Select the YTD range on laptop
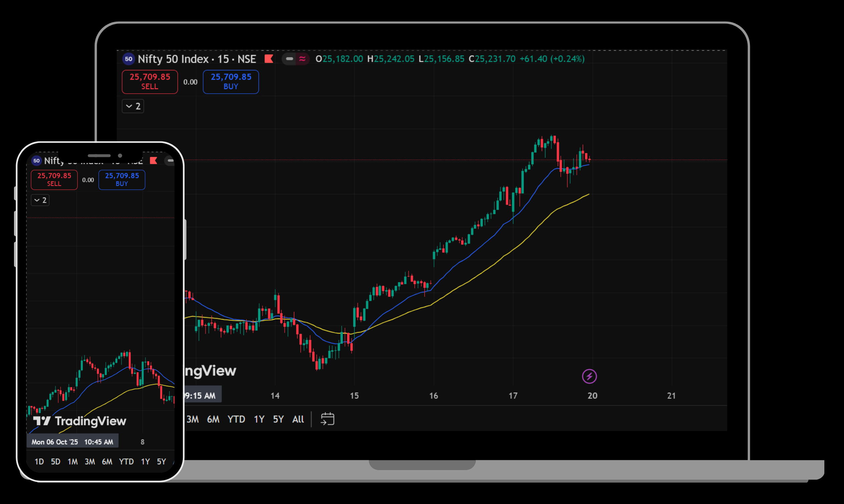Image resolution: width=844 pixels, height=504 pixels. (x=236, y=419)
